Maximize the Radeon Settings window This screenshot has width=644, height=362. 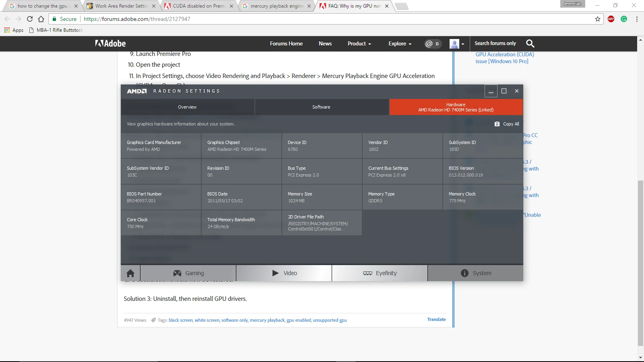pyautogui.click(x=504, y=91)
